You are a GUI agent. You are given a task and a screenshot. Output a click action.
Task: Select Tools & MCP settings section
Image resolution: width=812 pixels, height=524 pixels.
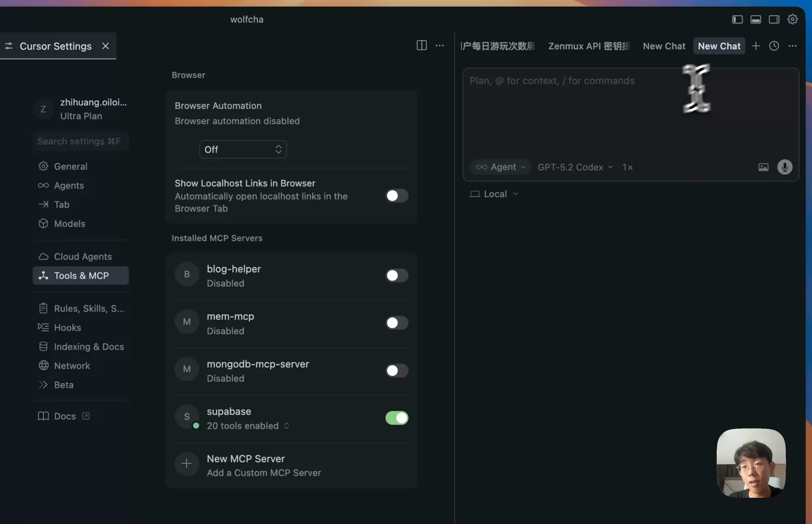(x=81, y=275)
